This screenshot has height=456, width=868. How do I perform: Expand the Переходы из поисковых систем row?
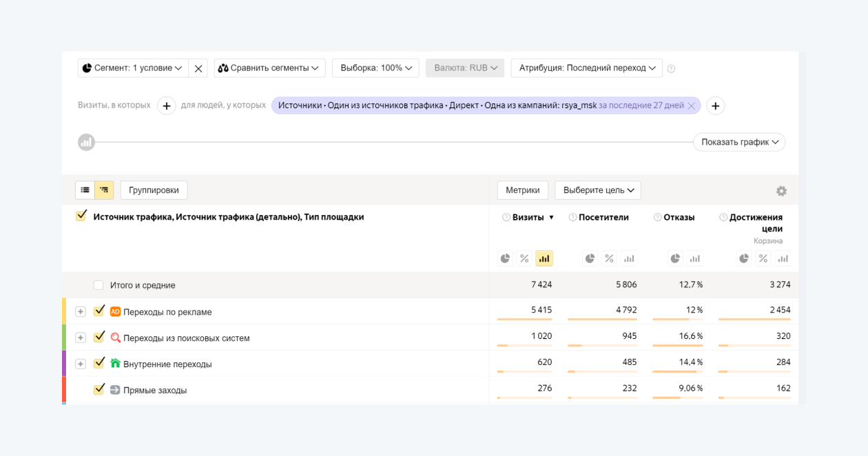(x=81, y=338)
